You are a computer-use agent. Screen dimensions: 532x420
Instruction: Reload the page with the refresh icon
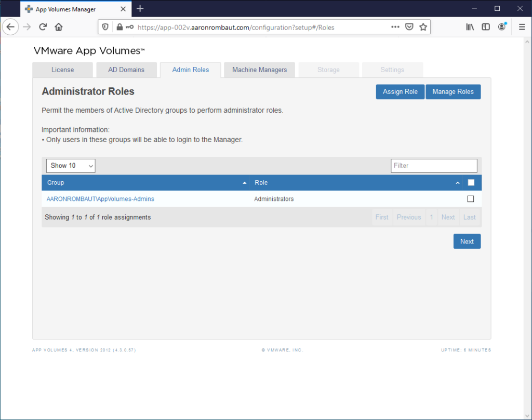pos(43,27)
